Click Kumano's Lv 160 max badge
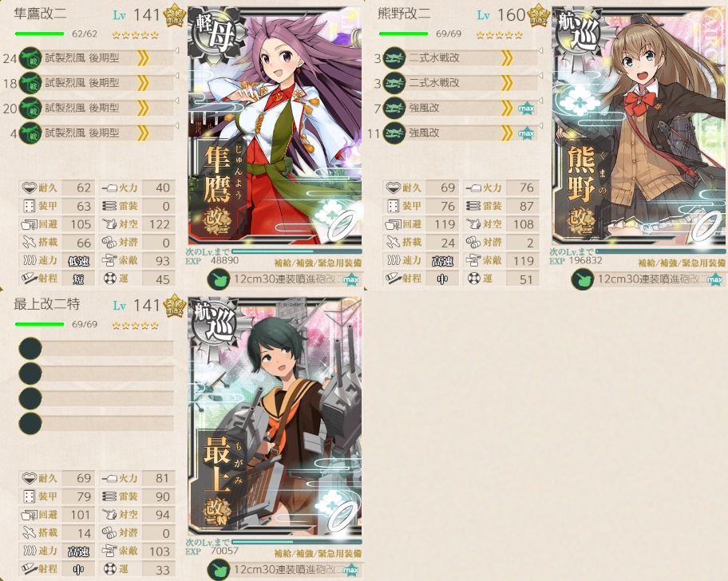 pyautogui.click(x=538, y=16)
